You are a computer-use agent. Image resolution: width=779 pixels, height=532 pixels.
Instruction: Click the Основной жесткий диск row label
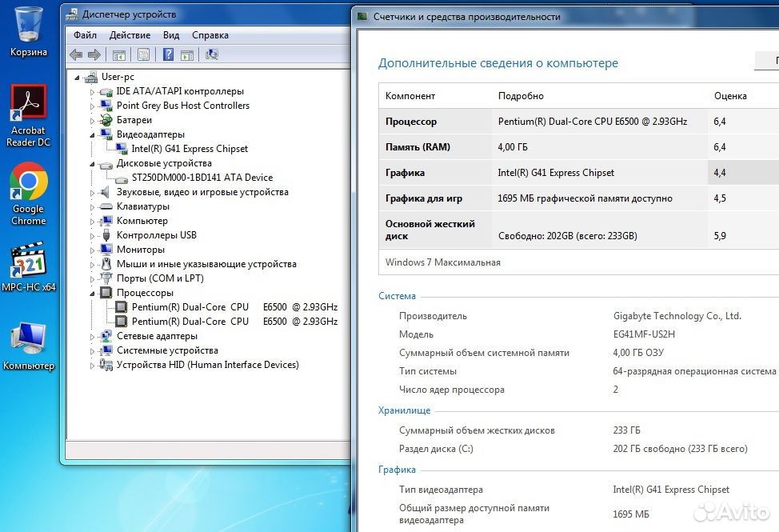430,230
